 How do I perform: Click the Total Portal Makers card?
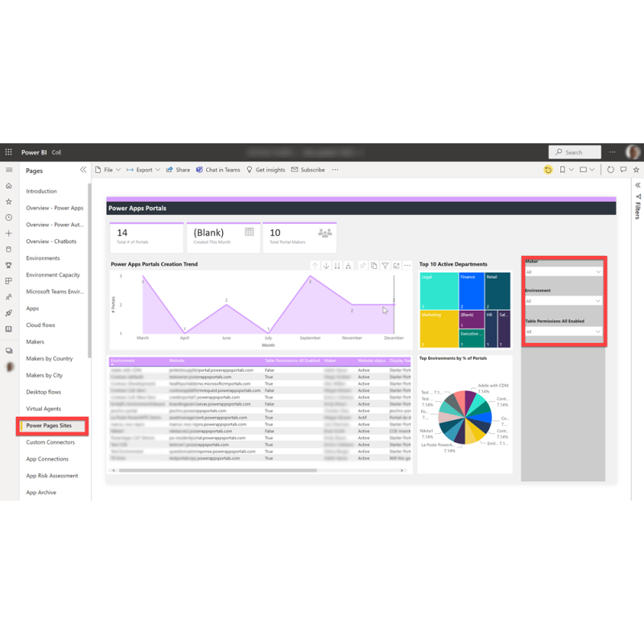[x=299, y=237]
